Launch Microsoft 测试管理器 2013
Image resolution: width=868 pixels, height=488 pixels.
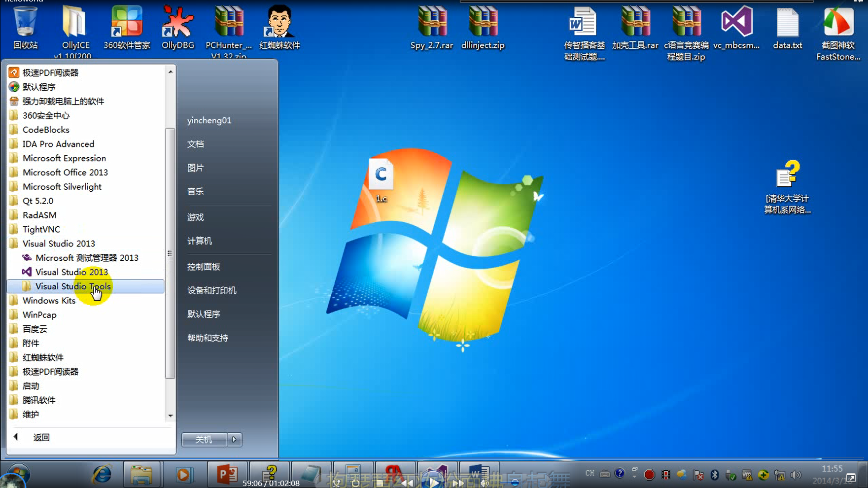coord(86,258)
